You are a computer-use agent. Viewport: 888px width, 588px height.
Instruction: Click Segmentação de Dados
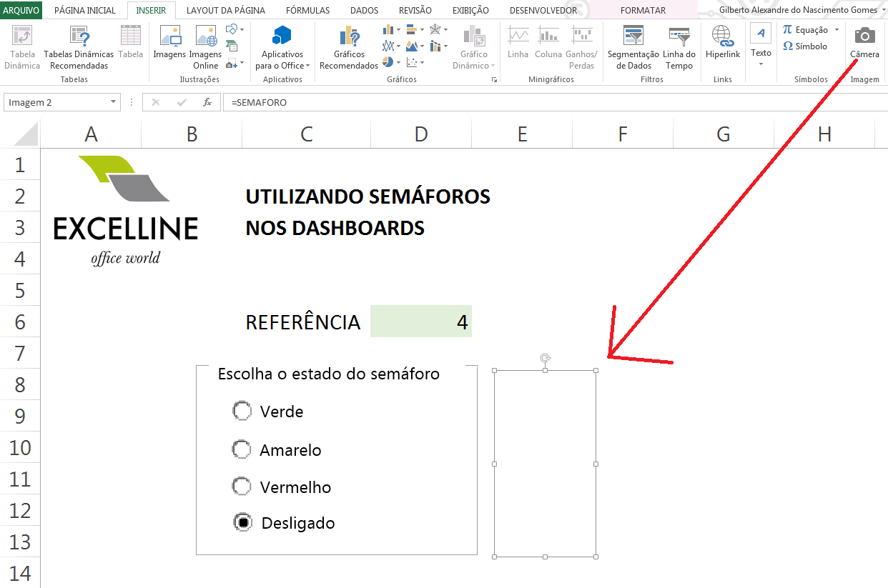point(632,46)
